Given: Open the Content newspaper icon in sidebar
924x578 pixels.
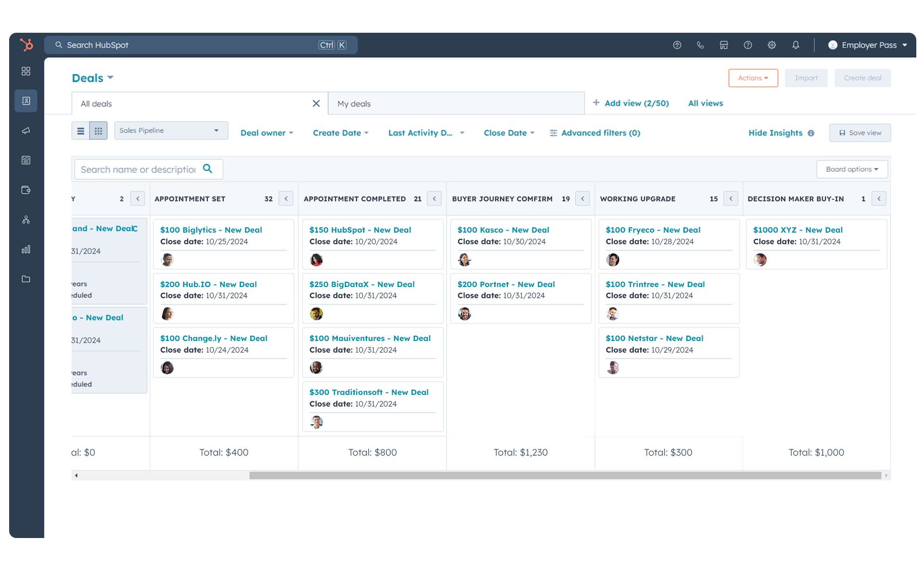Looking at the screenshot, I should (x=26, y=160).
